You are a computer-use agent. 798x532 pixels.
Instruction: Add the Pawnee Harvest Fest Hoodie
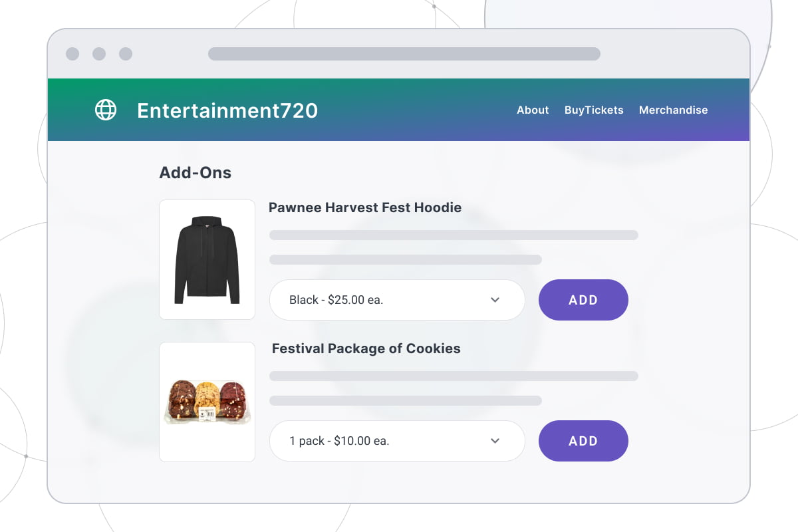tap(583, 300)
